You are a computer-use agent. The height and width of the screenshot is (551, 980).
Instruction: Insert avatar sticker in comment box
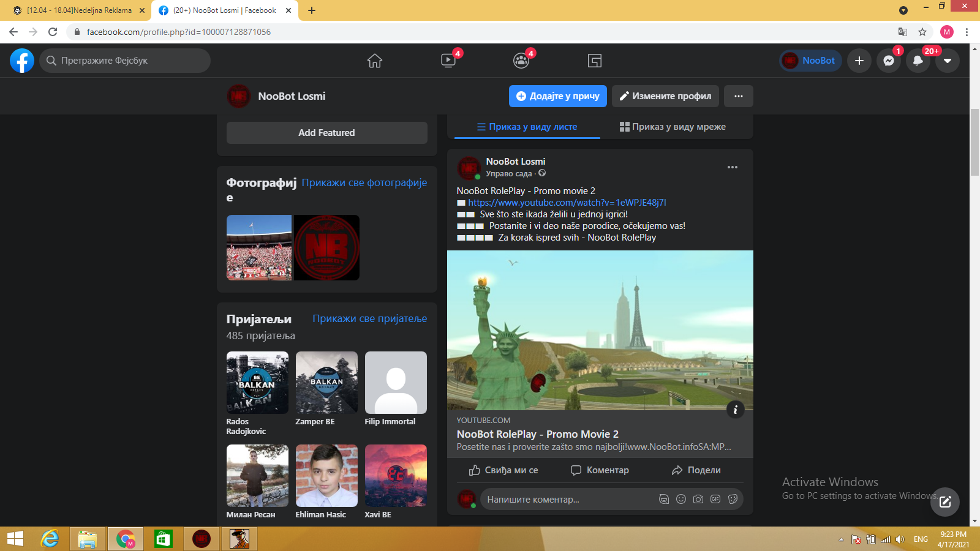coord(663,499)
